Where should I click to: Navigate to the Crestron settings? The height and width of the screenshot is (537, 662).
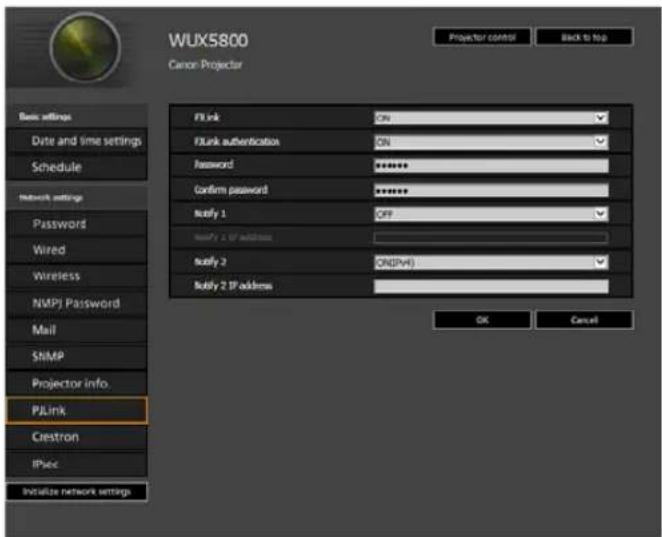pos(77,437)
